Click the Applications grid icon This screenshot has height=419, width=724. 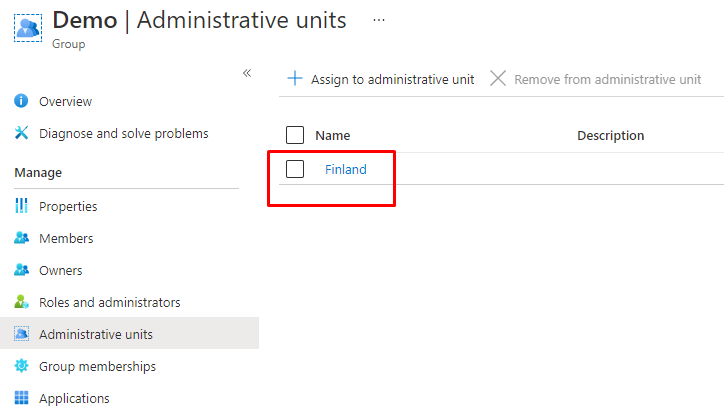22,399
